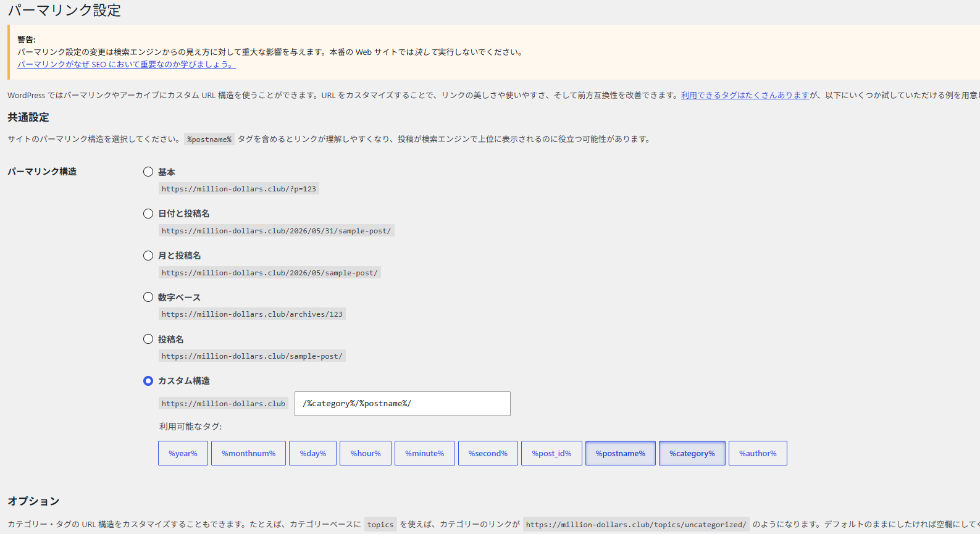Click the 2026/05/31/sample-post URL example

click(276, 231)
